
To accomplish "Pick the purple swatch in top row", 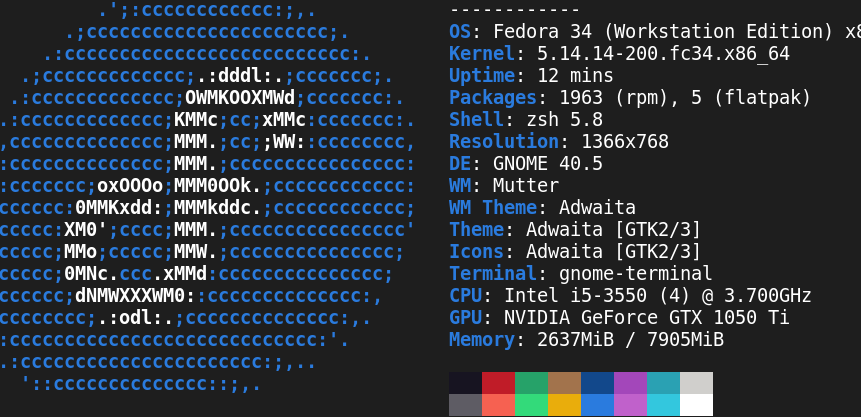I will [x=630, y=383].
